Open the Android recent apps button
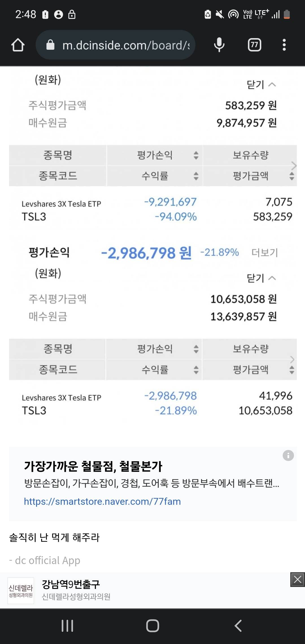The width and height of the screenshot is (305, 644). 67,626
